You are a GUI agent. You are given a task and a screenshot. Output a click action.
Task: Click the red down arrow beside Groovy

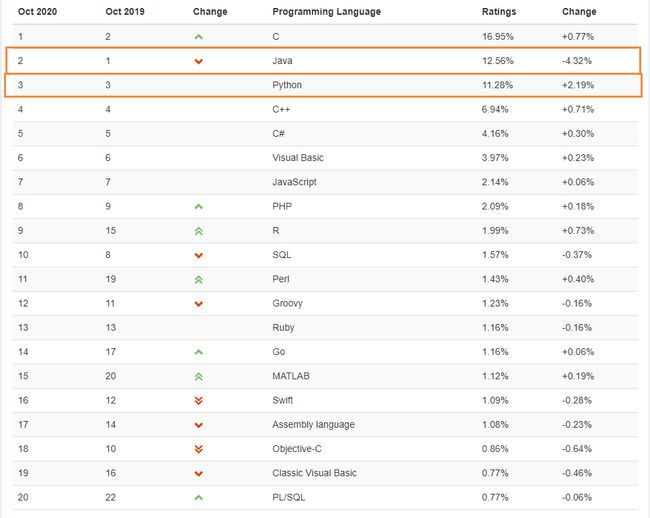pyautogui.click(x=199, y=304)
